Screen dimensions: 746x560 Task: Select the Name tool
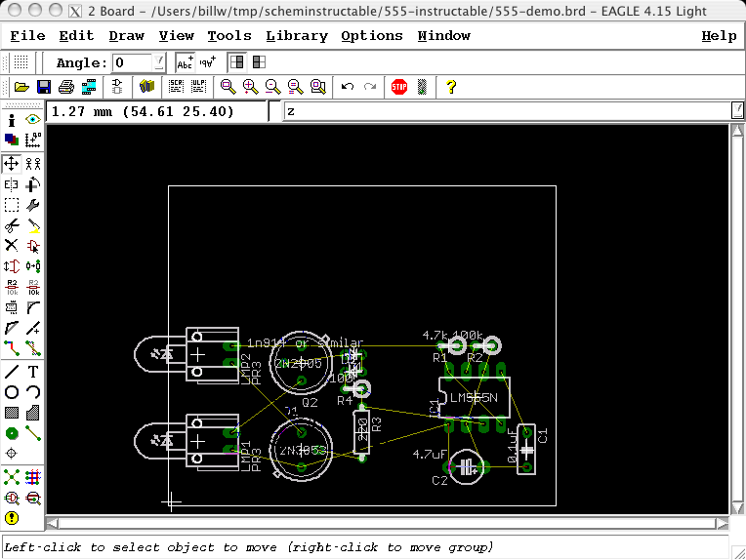pyautogui.click(x=12, y=287)
